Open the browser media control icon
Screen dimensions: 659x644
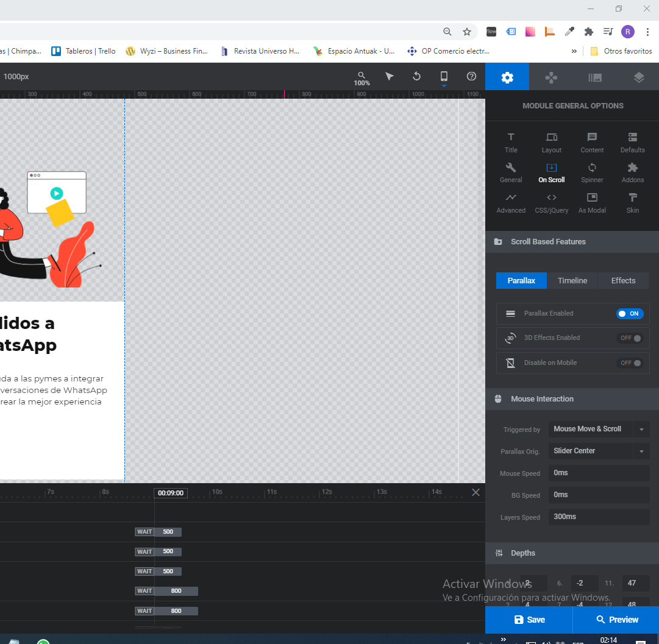point(608,32)
